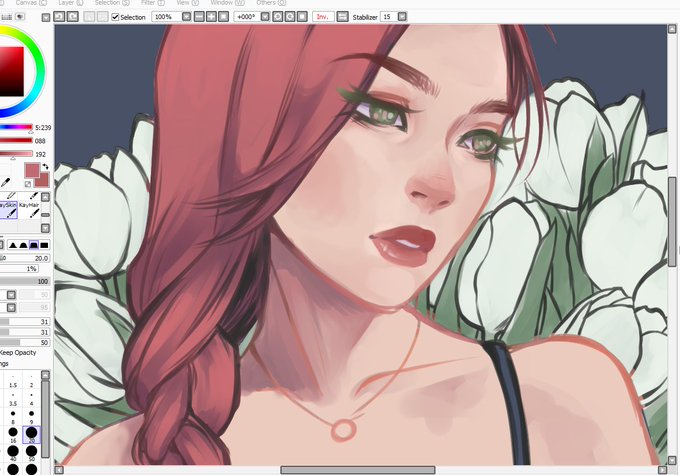Click the undo button in toolbar
The height and width of the screenshot is (475, 680).
[59, 17]
